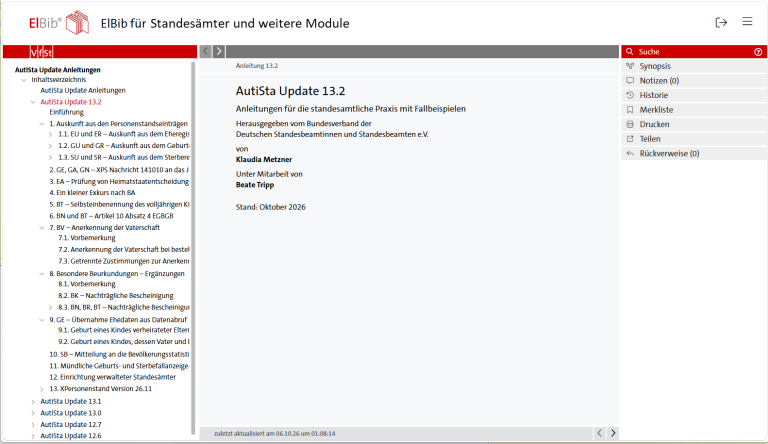Open Rückverweise (0) panel
Viewport: 768px width, 444px height.
pyautogui.click(x=694, y=153)
